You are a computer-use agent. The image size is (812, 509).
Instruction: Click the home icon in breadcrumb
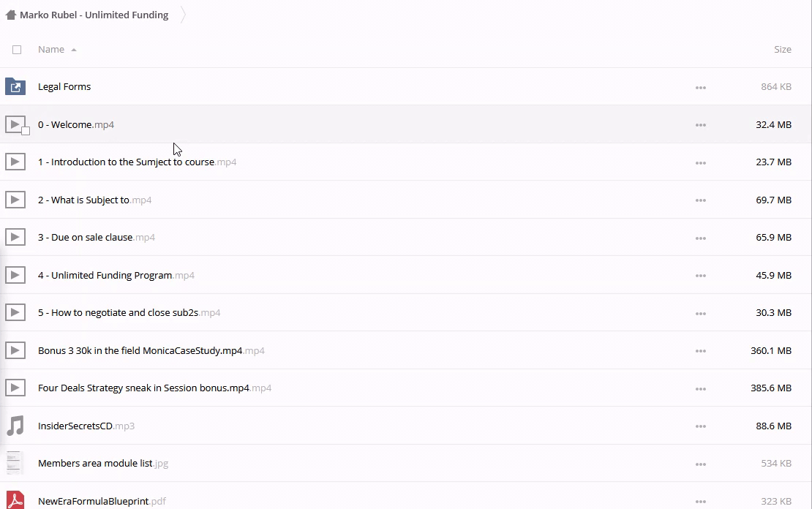click(x=10, y=15)
